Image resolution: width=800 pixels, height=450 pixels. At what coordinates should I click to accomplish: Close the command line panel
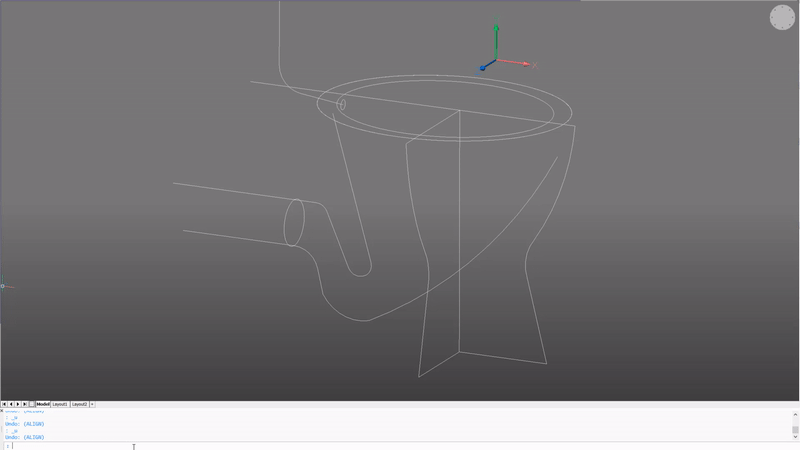pyautogui.click(x=2, y=411)
